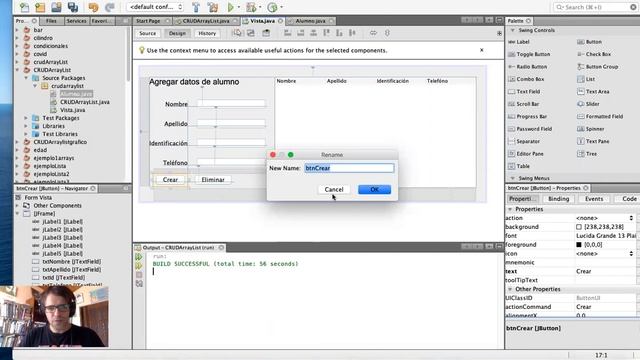
Task: Click the Label component in Palette
Action: [x=519, y=42]
